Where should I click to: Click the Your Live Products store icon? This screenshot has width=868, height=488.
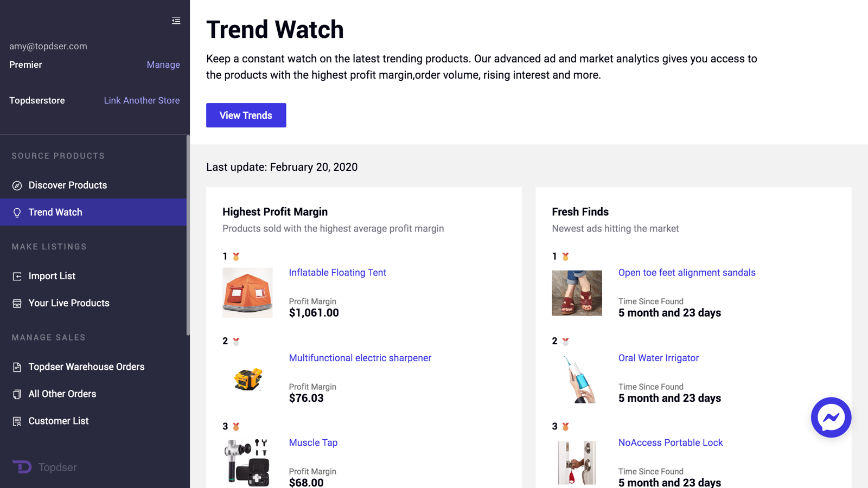click(17, 304)
